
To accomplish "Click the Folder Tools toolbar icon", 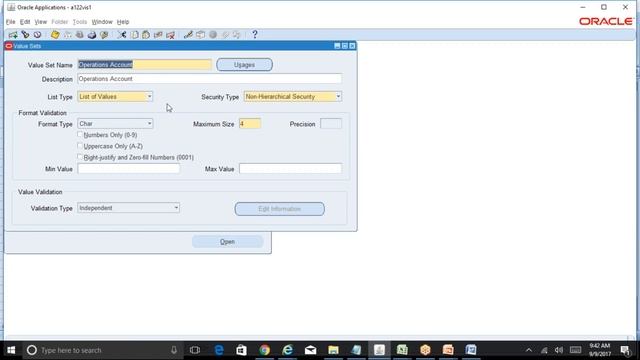I will click(237, 35).
